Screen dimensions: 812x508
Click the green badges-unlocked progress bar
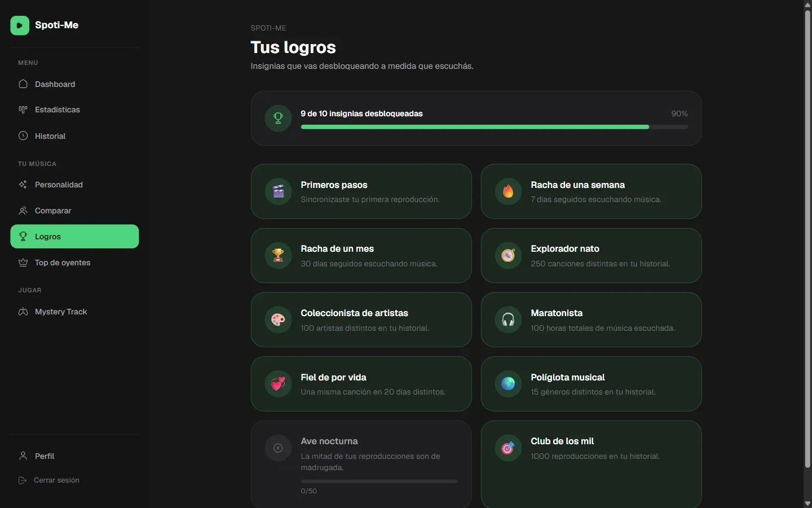click(494, 127)
